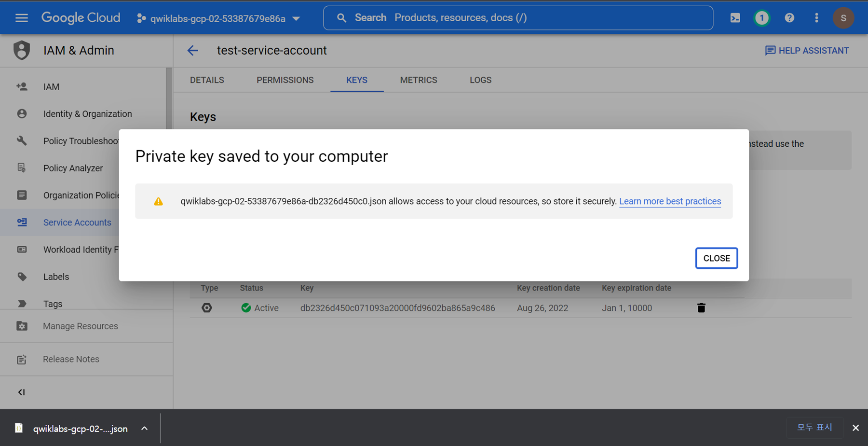
Task: Click the Organization Policies list icon
Action: [x=22, y=195]
